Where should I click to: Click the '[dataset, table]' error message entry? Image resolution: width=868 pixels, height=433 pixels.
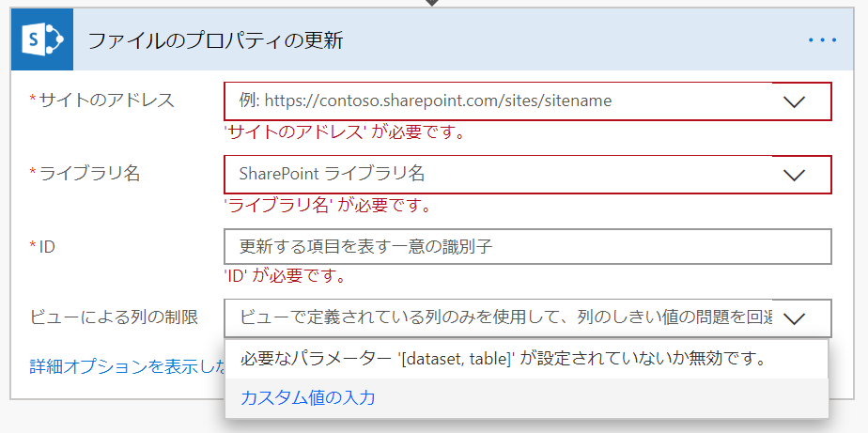click(x=526, y=360)
